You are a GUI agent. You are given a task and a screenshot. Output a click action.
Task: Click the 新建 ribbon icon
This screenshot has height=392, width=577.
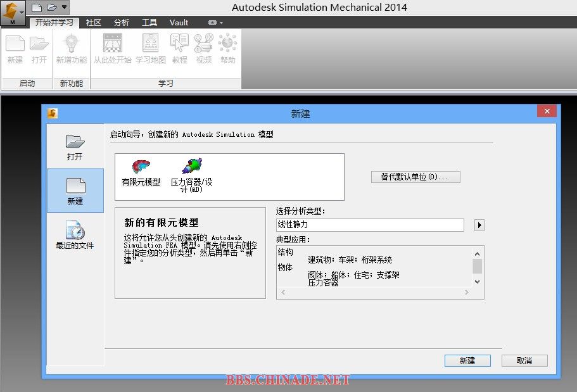[15, 49]
